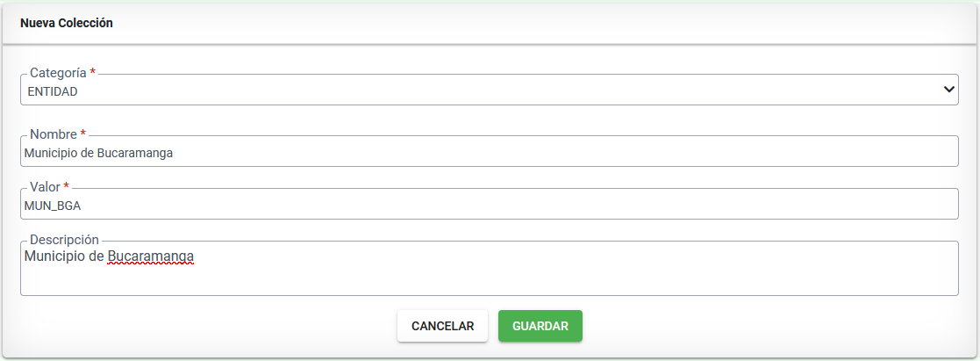
Task: Focus the Nombre input field
Action: [x=490, y=152]
